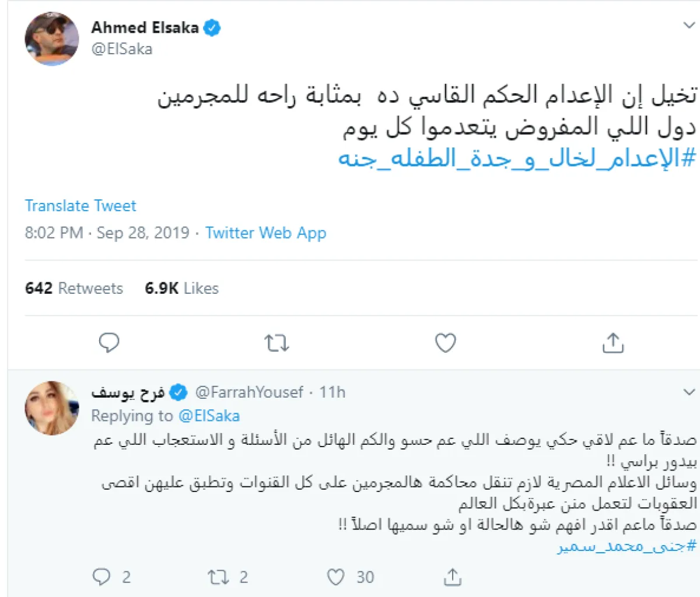Open the hashtag in Farrah Yousef's reply
This screenshot has height=597, width=700.
point(627,546)
